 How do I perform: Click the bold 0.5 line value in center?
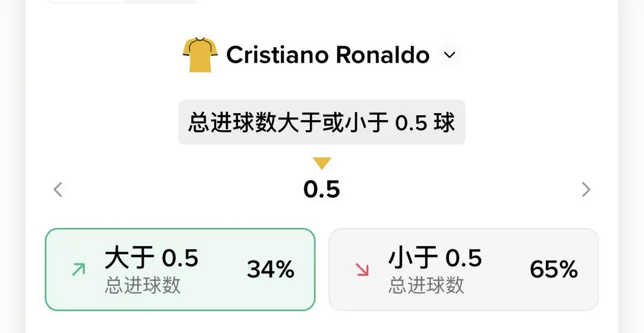pyautogui.click(x=322, y=189)
